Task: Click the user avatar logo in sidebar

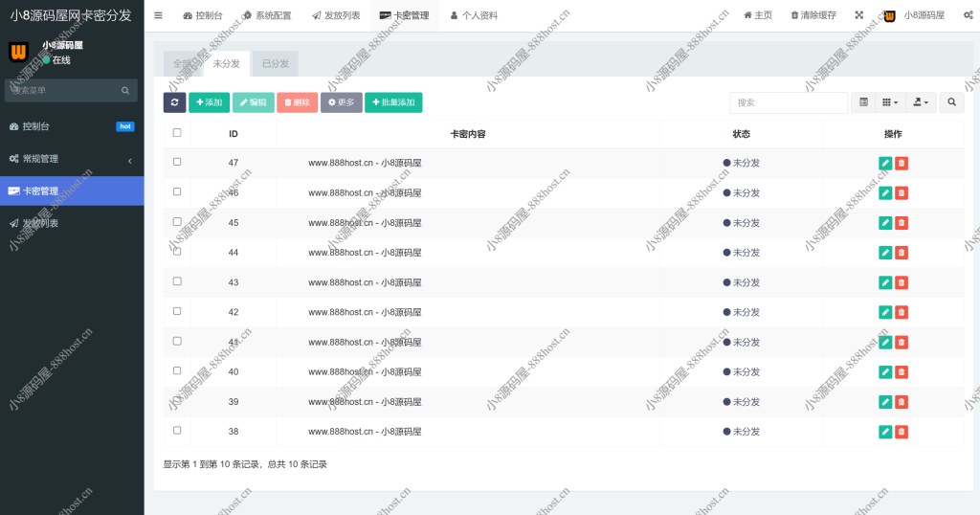Action: pos(19,52)
